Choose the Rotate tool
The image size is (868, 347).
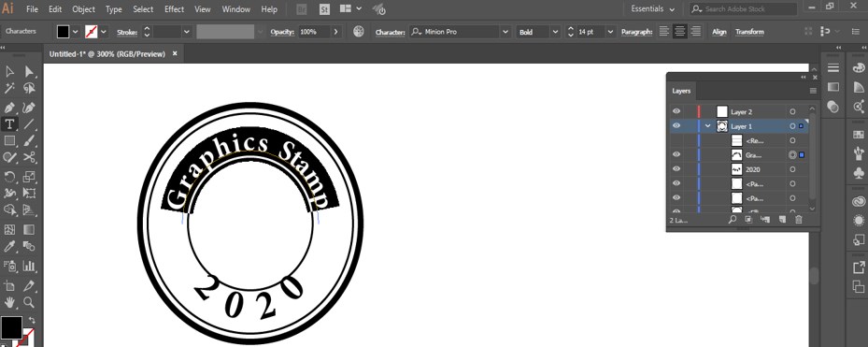pos(9,177)
